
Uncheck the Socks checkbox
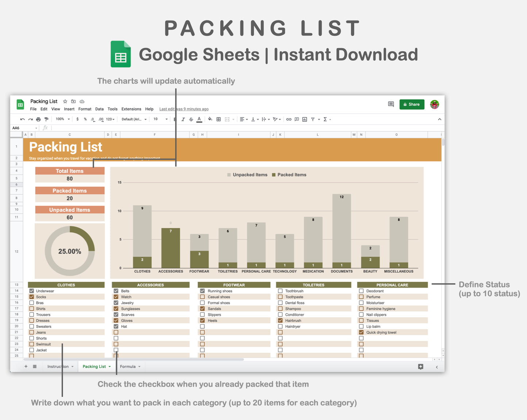[x=31, y=297]
